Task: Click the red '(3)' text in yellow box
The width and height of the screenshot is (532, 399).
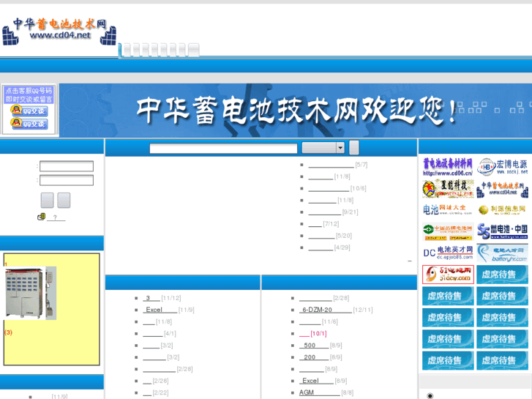Action: (x=9, y=332)
